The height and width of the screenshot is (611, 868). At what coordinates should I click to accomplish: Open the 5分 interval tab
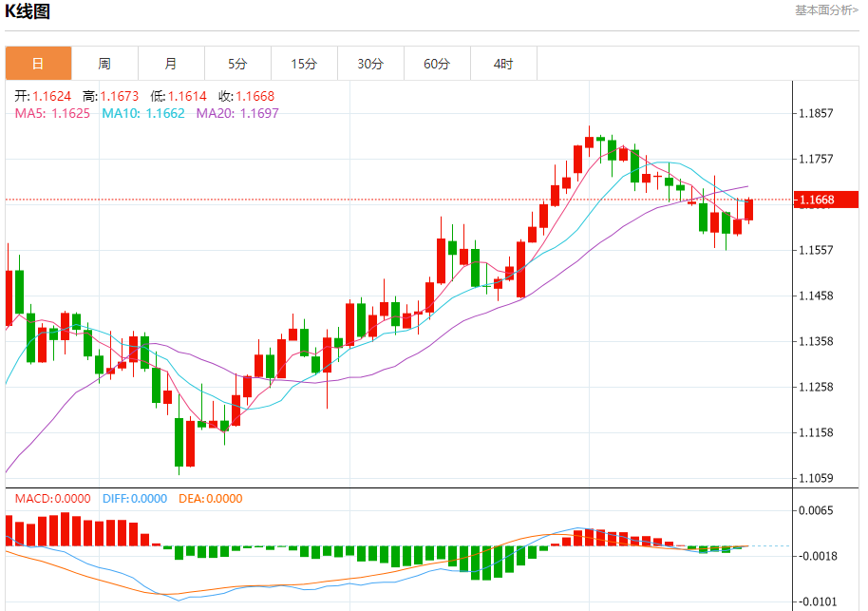pyautogui.click(x=237, y=64)
